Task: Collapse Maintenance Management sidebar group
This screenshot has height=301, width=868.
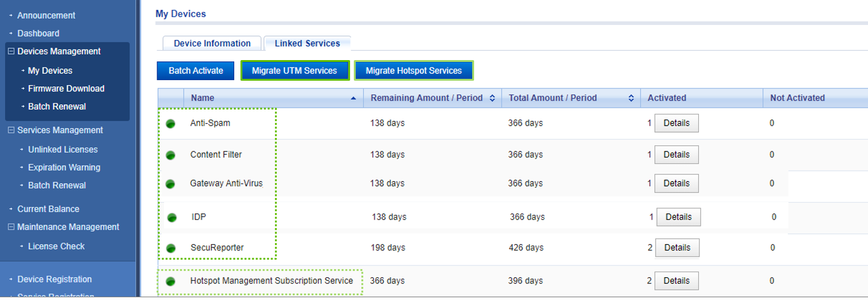Action: [11, 227]
